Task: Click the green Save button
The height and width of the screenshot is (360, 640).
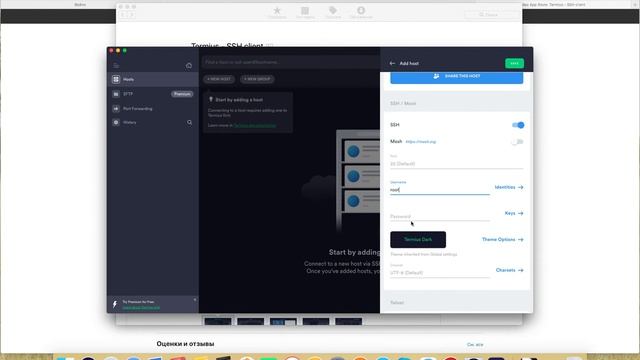Action: click(x=514, y=63)
